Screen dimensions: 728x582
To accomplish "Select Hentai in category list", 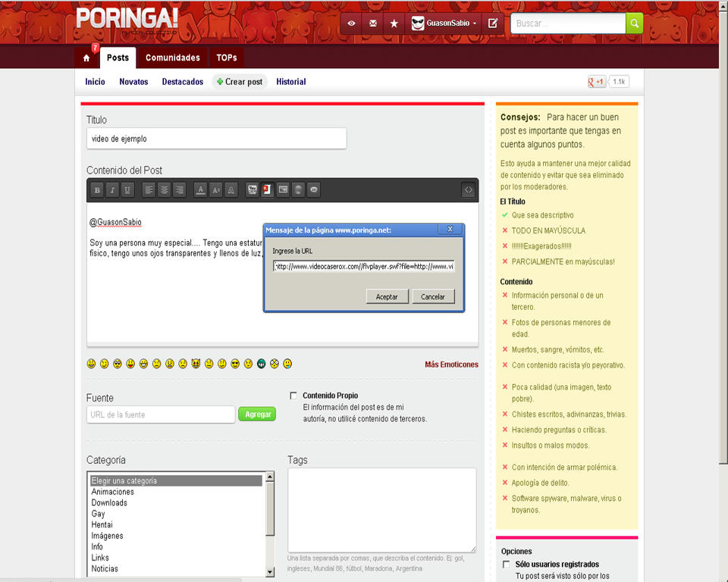I will 102,524.
